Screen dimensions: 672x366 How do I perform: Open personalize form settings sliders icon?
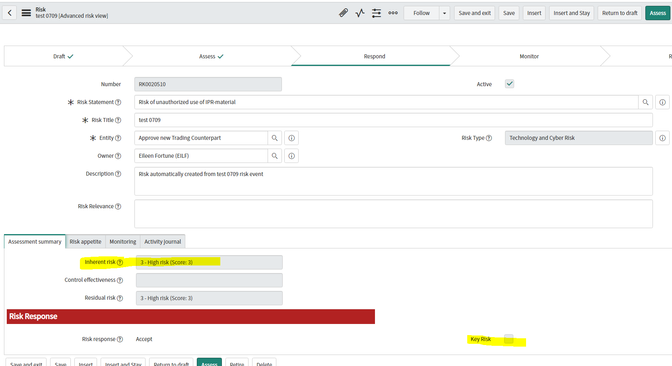pyautogui.click(x=376, y=13)
